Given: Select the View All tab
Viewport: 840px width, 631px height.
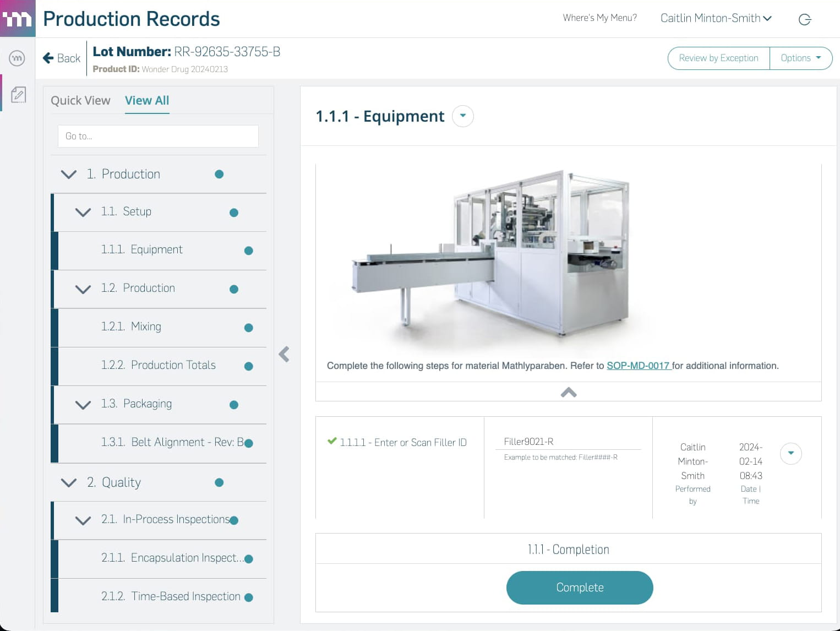Looking at the screenshot, I should coord(147,100).
